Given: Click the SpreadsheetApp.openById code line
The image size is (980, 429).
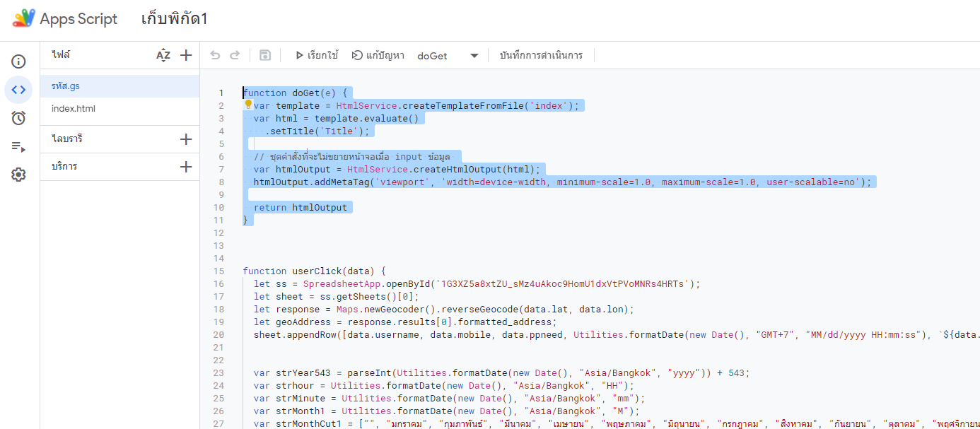Looking at the screenshot, I should [x=477, y=283].
